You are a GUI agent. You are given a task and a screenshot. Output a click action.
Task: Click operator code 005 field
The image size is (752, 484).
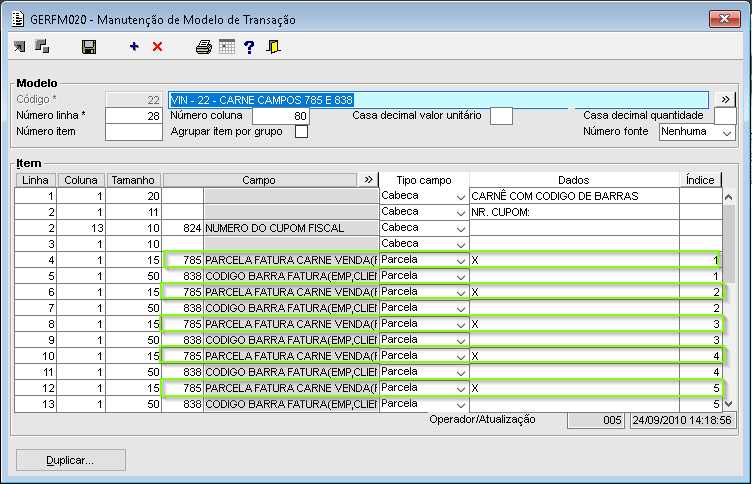596,420
